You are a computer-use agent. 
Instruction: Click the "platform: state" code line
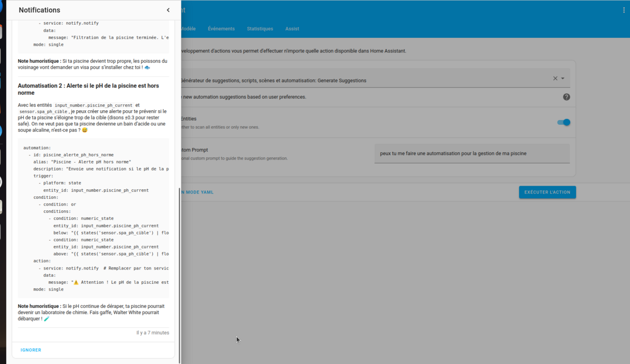[x=59, y=183]
